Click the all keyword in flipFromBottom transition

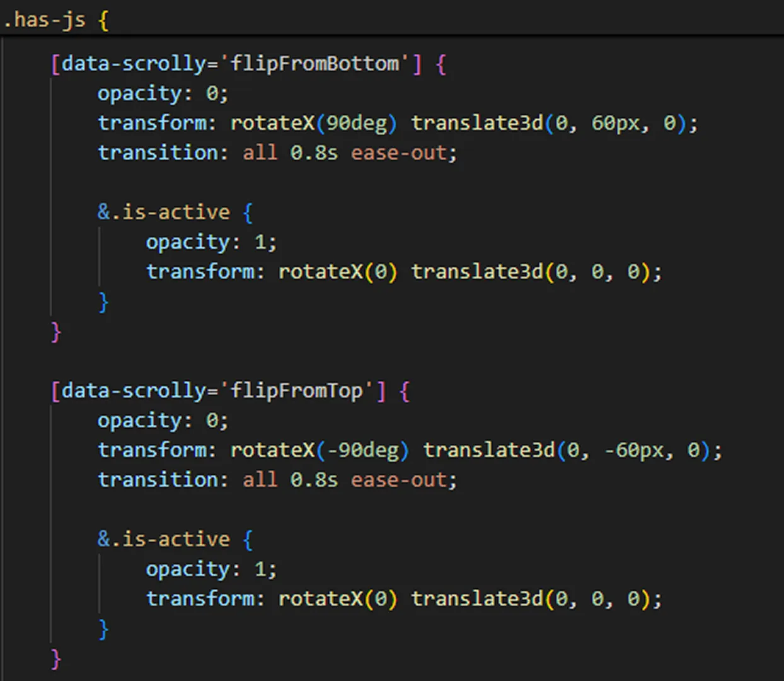pyautogui.click(x=260, y=153)
